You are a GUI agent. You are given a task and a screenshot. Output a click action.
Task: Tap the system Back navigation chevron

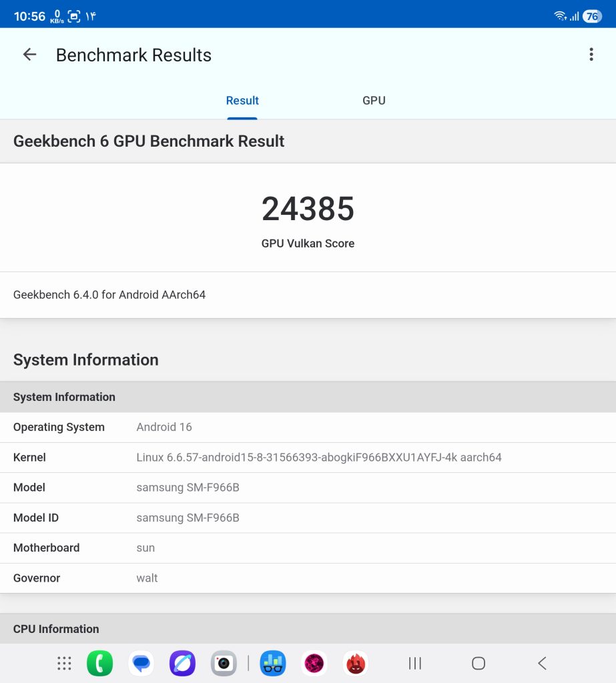pos(542,664)
